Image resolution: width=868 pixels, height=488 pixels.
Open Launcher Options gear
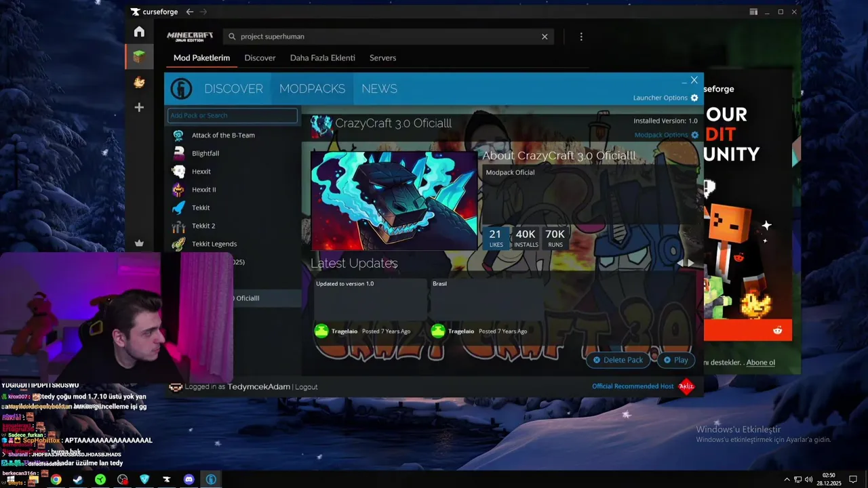[694, 98]
